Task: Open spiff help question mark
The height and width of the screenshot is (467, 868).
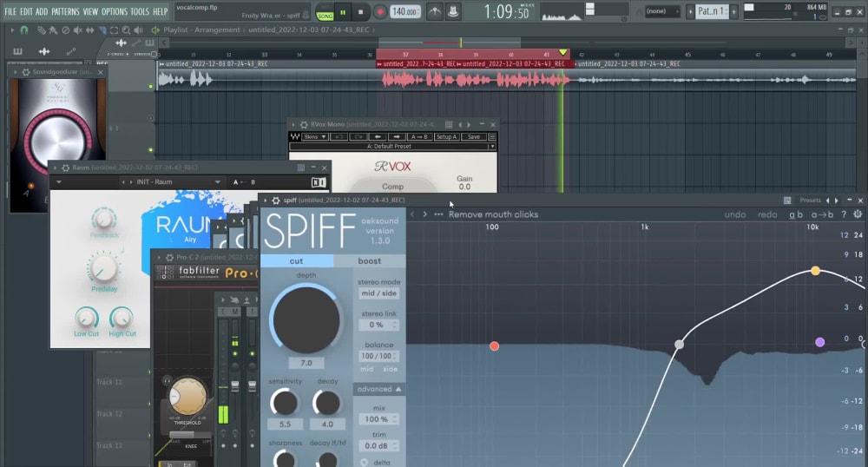Action: pyautogui.click(x=844, y=214)
